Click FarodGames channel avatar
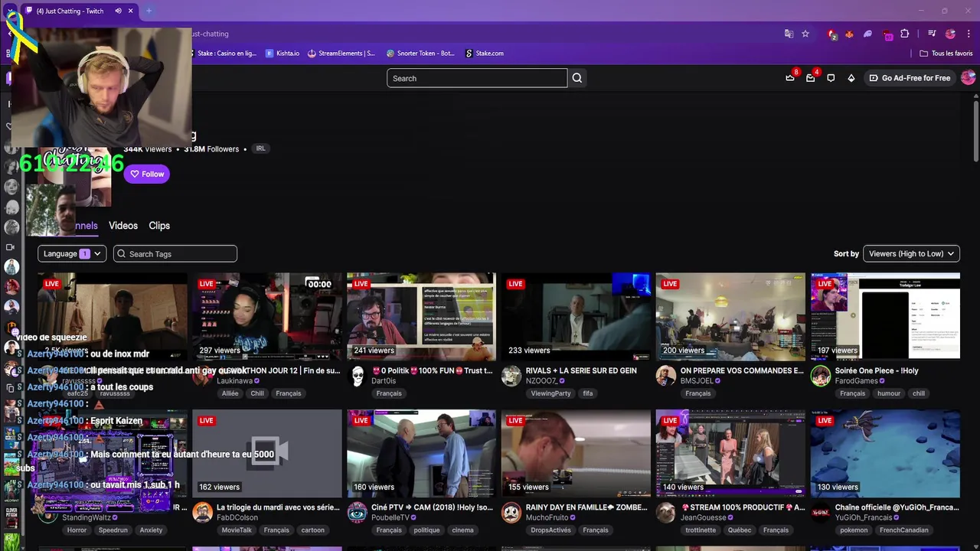The height and width of the screenshot is (551, 980). click(821, 376)
